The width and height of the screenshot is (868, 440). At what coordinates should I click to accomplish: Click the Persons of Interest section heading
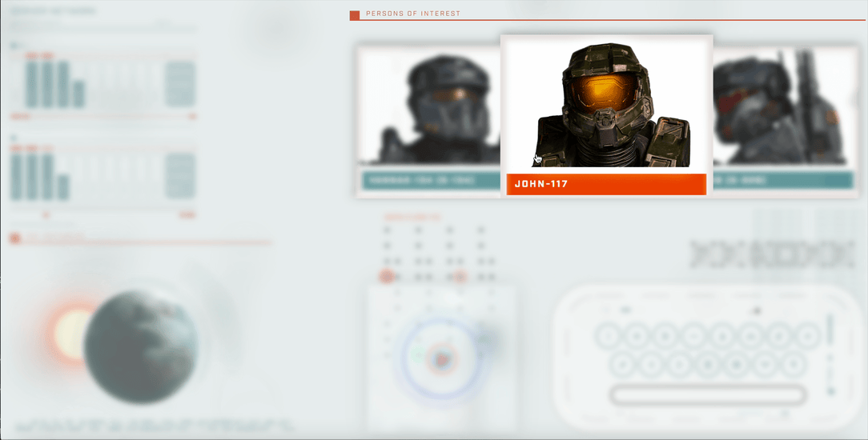point(413,14)
